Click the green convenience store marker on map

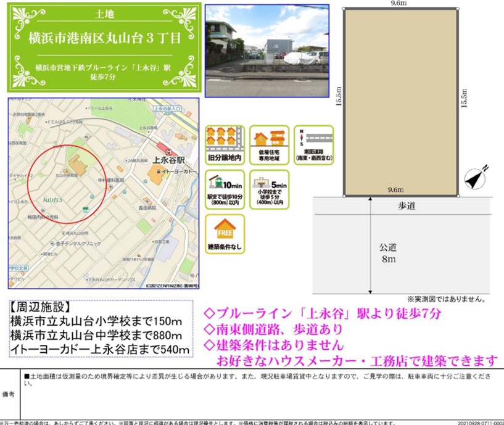coord(86,211)
